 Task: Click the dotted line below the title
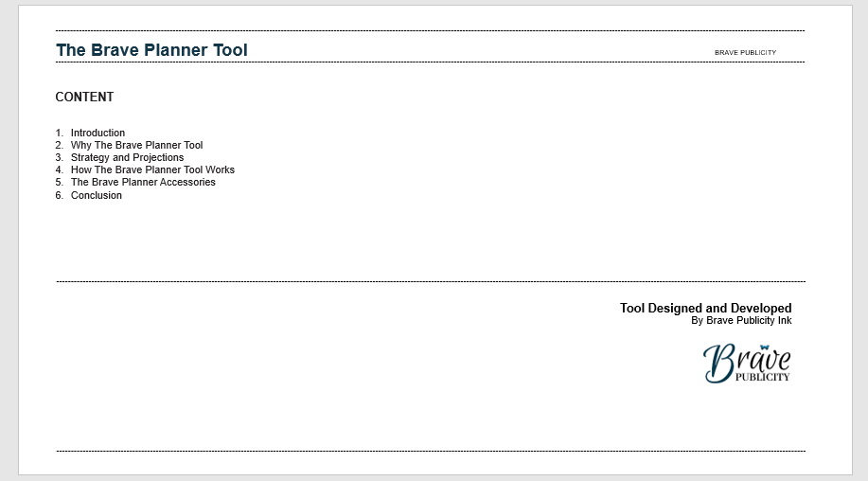click(431, 62)
